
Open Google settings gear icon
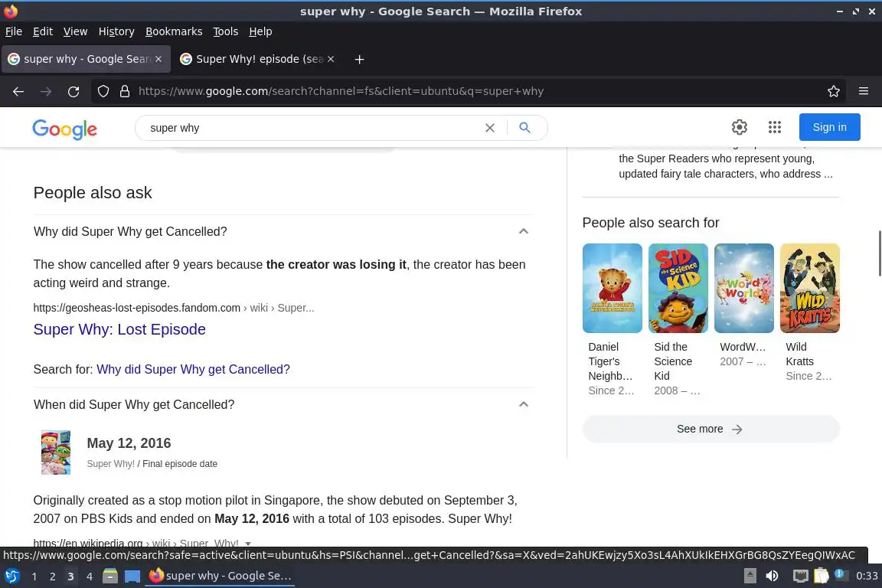coord(739,127)
